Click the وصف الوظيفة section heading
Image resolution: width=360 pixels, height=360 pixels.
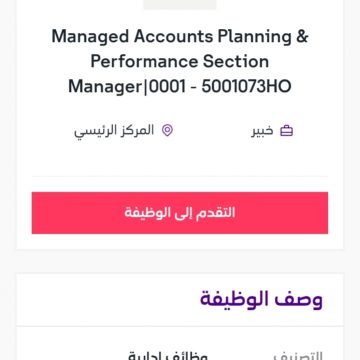click(x=261, y=299)
